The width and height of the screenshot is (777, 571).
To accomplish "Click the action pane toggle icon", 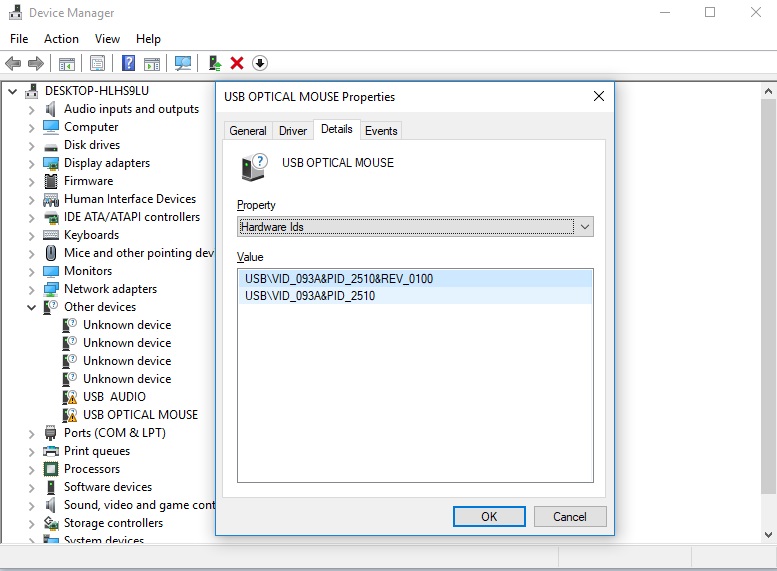I will [152, 63].
